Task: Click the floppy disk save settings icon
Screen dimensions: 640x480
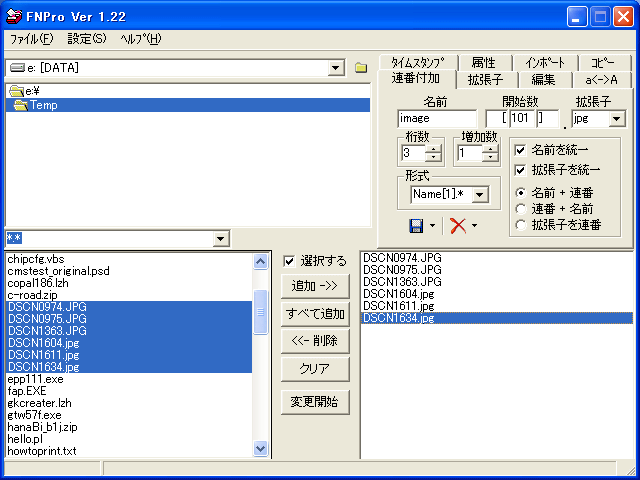Action: coord(416,226)
